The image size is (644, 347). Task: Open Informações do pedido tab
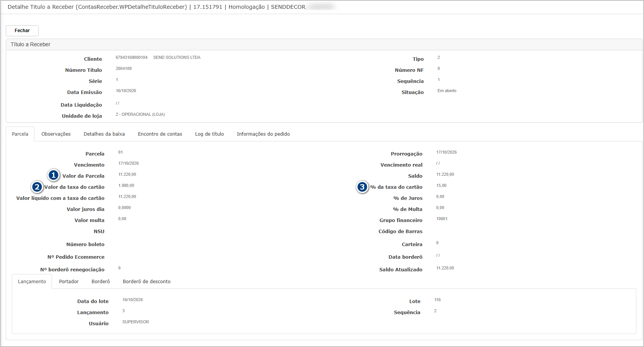coord(263,134)
